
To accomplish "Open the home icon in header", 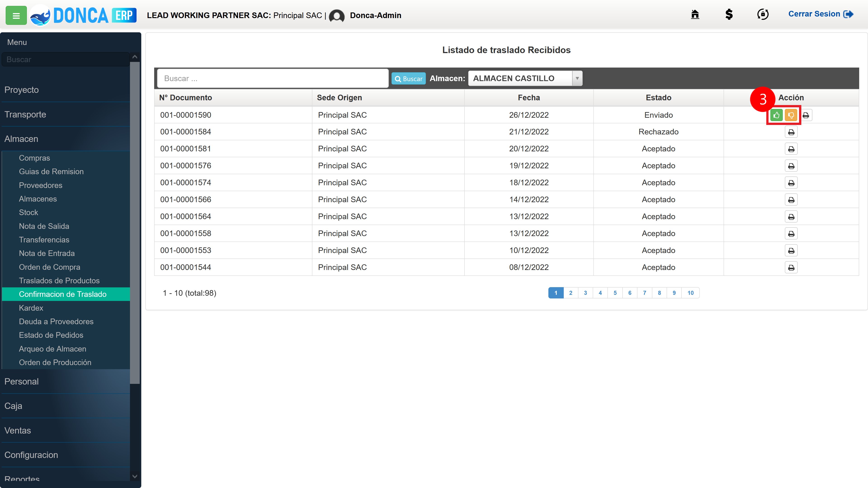I will 695,14.
